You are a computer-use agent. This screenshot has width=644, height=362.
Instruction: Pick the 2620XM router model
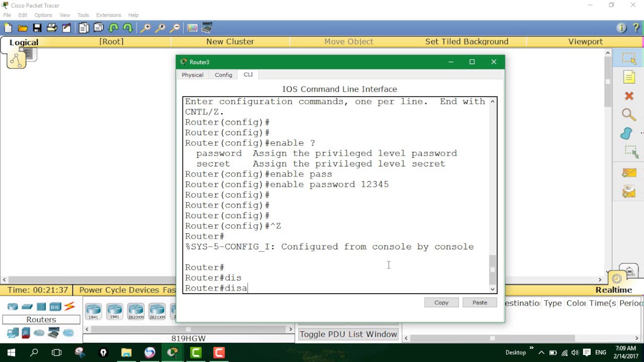135,312
